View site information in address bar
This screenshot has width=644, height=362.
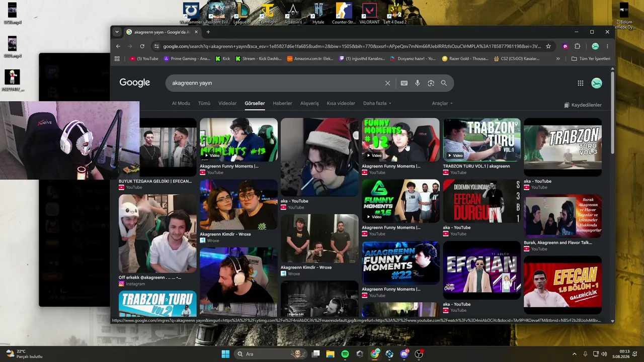[156, 46]
